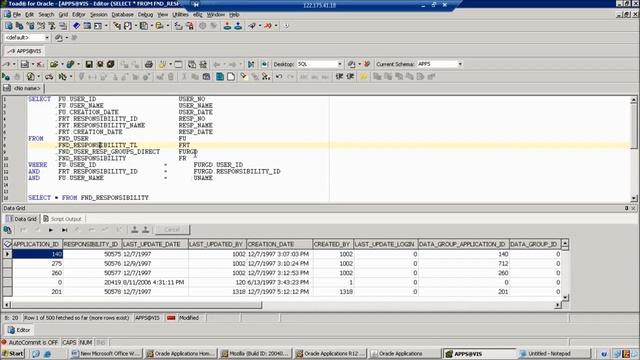Open the File menu
The image size is (640, 360).
[16, 15]
